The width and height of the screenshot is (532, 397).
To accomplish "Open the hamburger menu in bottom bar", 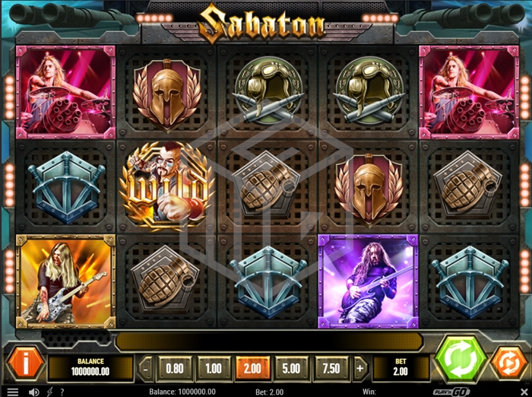I will (13, 392).
